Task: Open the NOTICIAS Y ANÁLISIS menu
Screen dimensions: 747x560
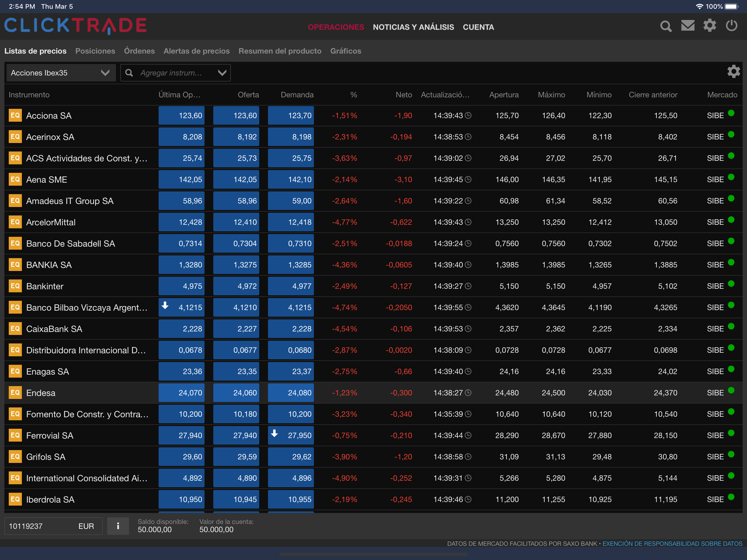Action: 413,27
